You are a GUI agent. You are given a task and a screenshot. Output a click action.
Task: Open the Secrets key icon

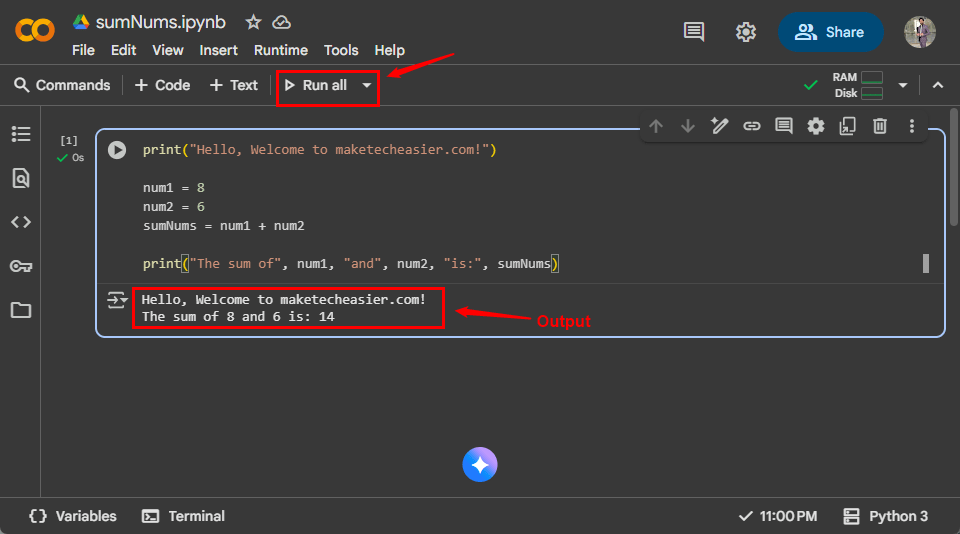[20, 266]
